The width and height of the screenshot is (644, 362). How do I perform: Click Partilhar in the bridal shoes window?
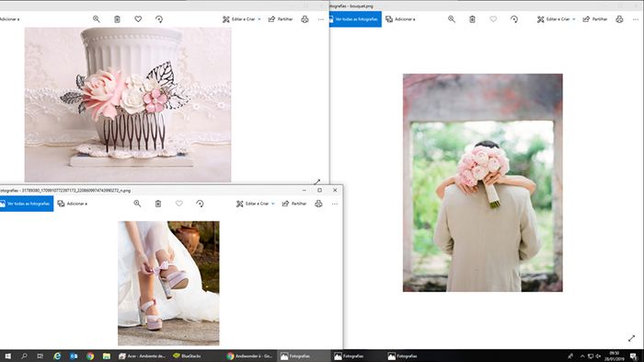(x=294, y=204)
